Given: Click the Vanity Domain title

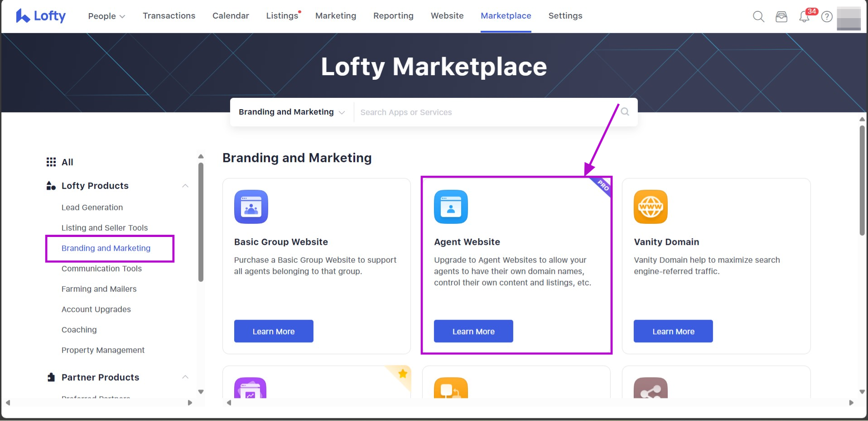Looking at the screenshot, I should tap(666, 242).
